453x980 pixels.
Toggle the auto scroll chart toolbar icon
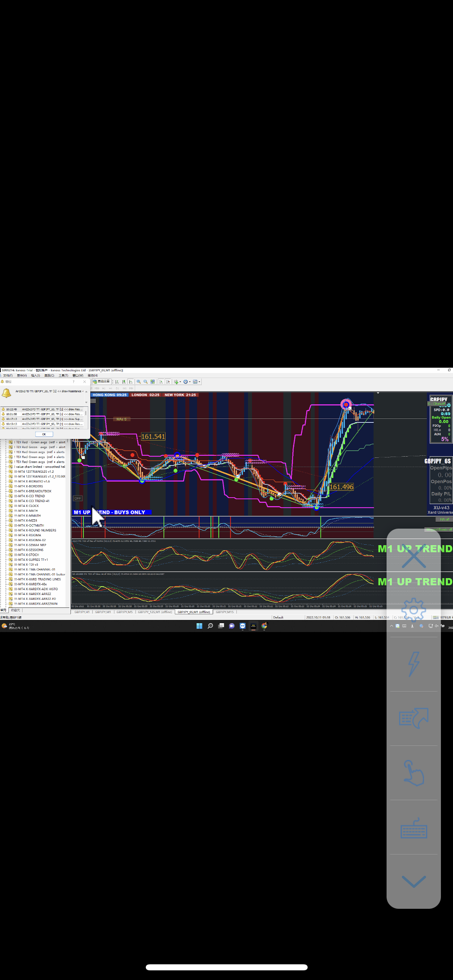pyautogui.click(x=161, y=382)
